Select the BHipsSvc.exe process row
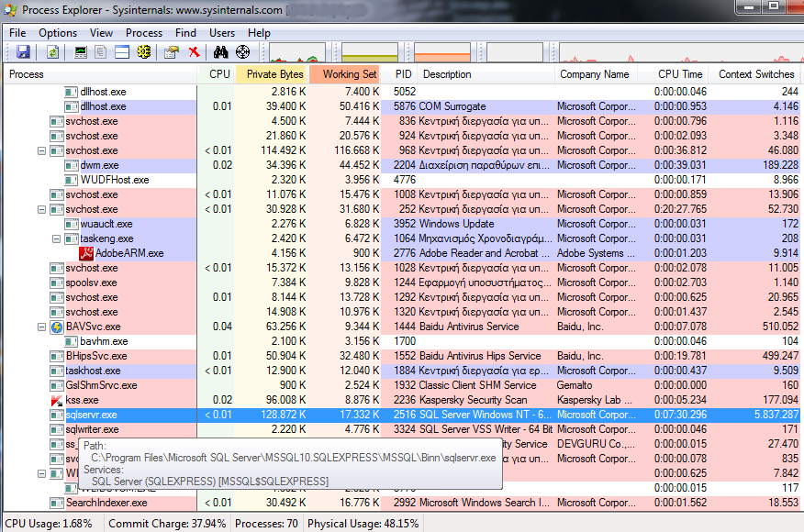Image resolution: width=804 pixels, height=532 pixels. pyautogui.click(x=402, y=356)
